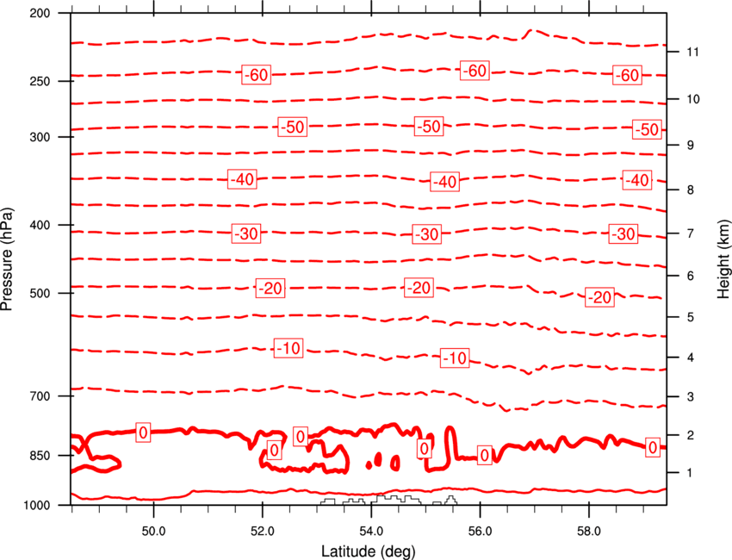Click the 0 contour label nearest latitude 50.0
Image resolution: width=732 pixels, height=560 pixels.
click(x=143, y=432)
